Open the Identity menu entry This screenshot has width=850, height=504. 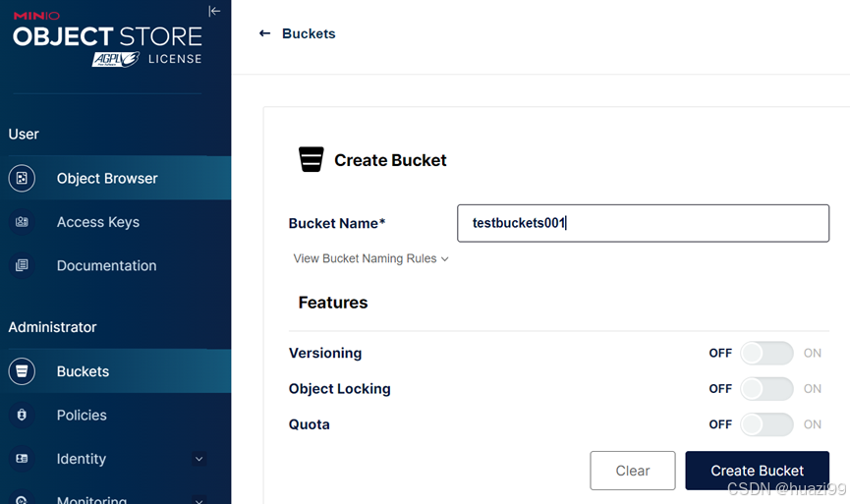[116, 459]
